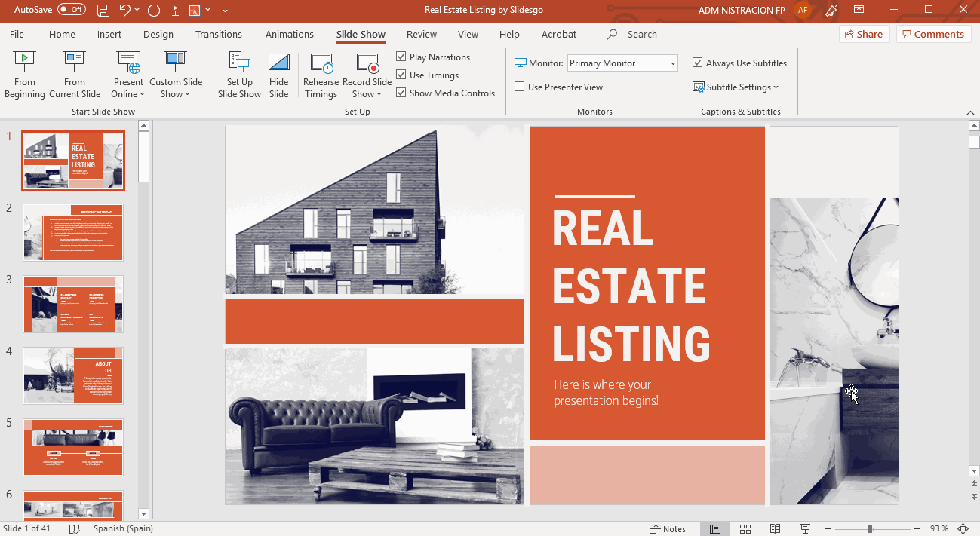980x536 pixels.
Task: Click the Share button
Action: 864,35
